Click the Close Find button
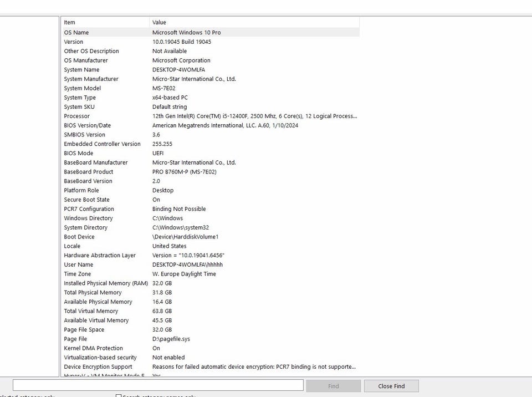The width and height of the screenshot is (532, 397). [391, 386]
